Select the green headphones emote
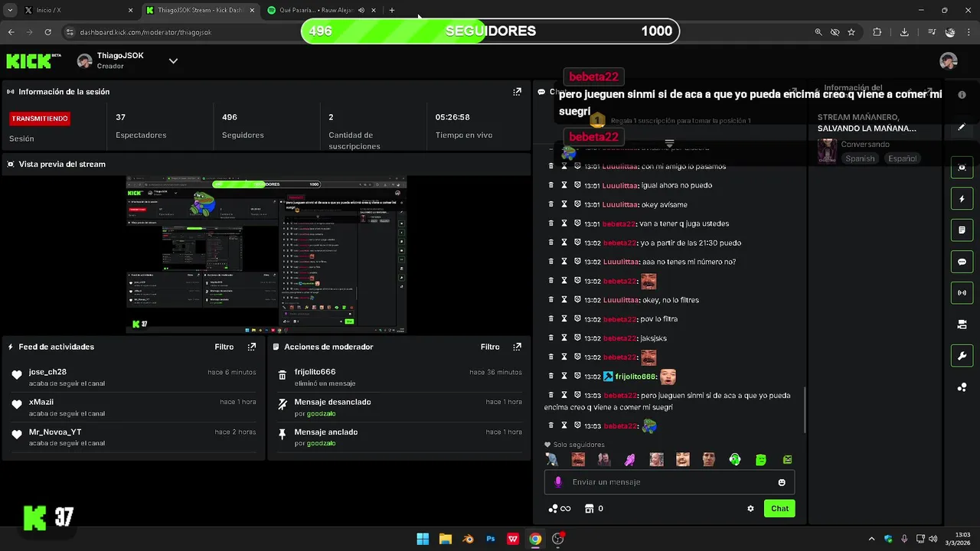Image resolution: width=980 pixels, height=551 pixels. click(x=735, y=459)
